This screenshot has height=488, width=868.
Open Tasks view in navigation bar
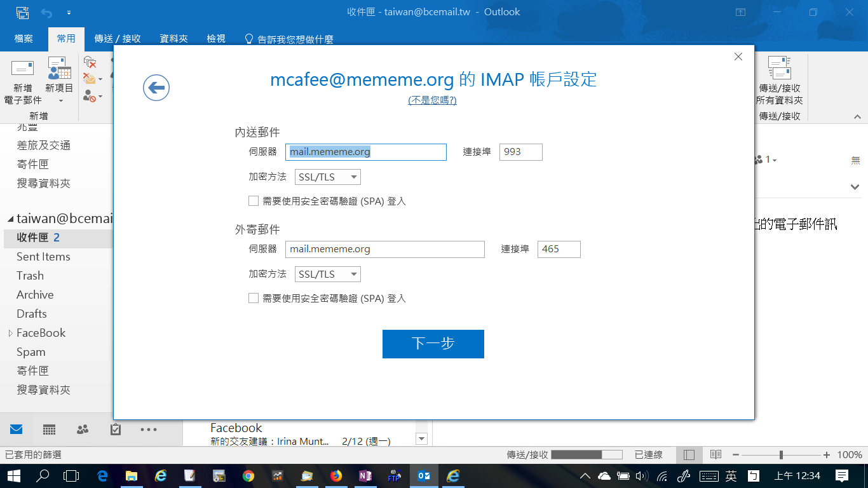pyautogui.click(x=116, y=430)
